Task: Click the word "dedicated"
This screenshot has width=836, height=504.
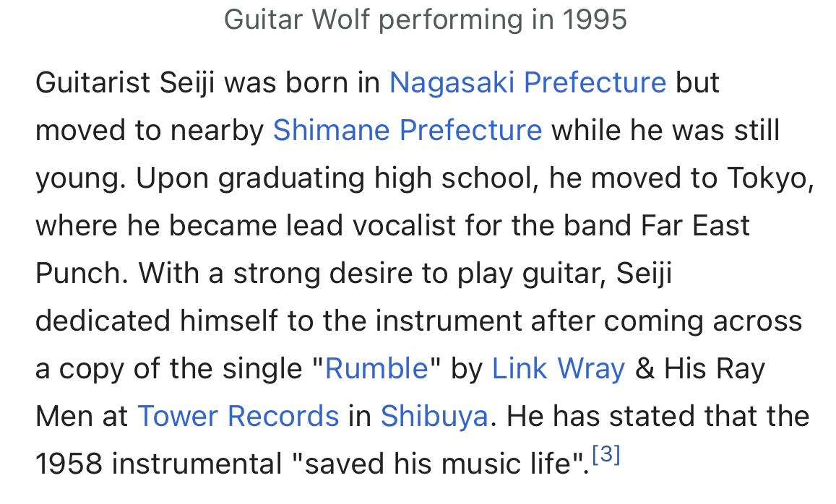Action: click(102, 321)
